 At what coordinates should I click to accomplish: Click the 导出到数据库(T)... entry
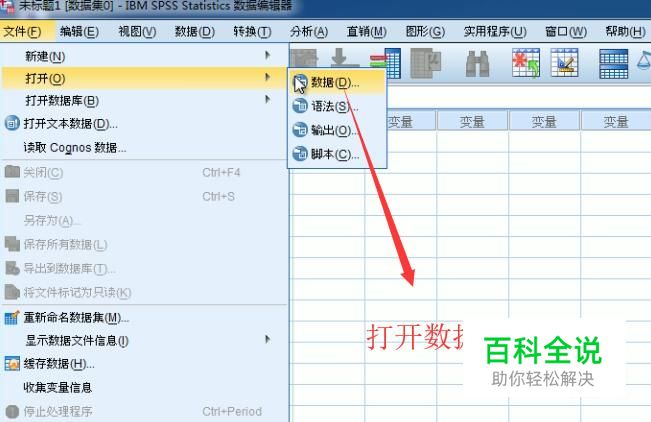143,268
